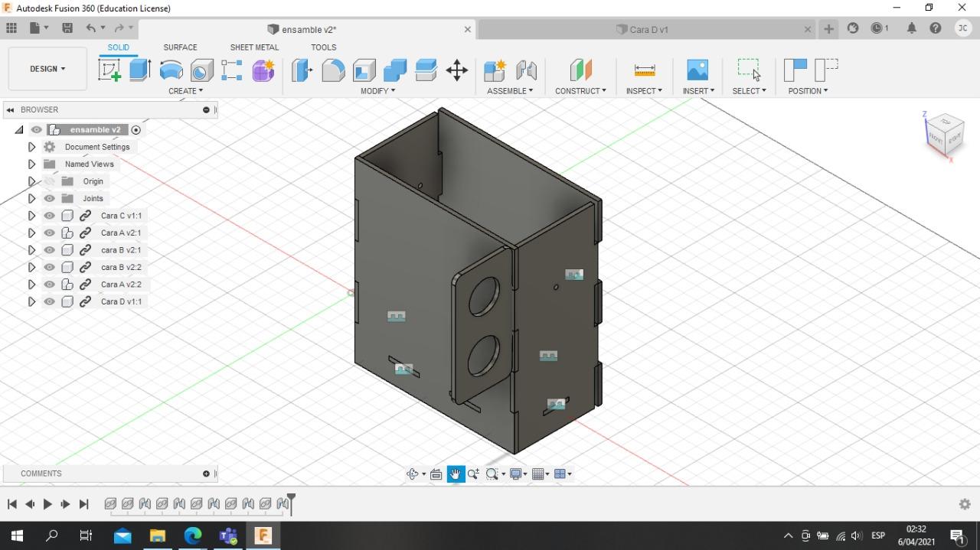Toggle visibility of ensamble v2 root
The height and width of the screenshot is (550, 980).
(37, 130)
